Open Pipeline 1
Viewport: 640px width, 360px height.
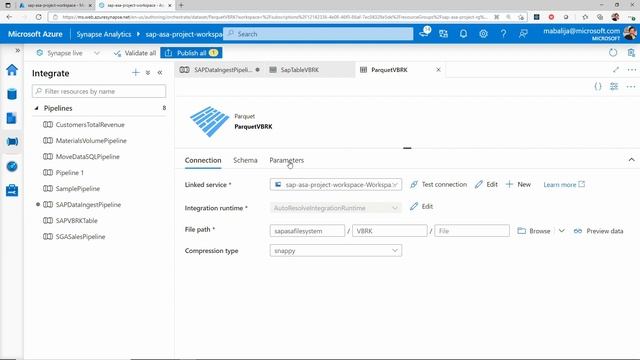point(69,173)
